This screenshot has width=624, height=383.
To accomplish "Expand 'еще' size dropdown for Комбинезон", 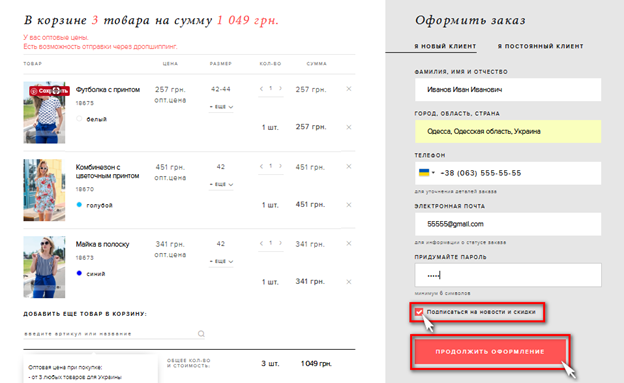I will coord(221,184).
